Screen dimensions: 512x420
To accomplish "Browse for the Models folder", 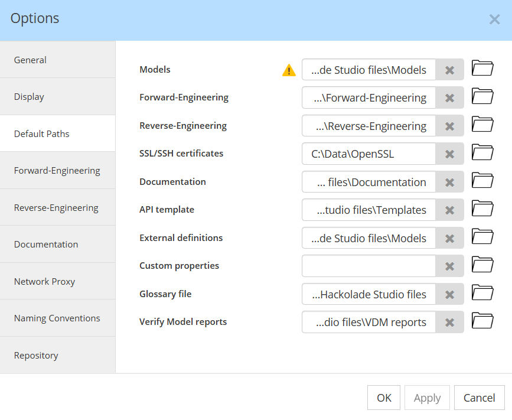I will tap(482, 68).
